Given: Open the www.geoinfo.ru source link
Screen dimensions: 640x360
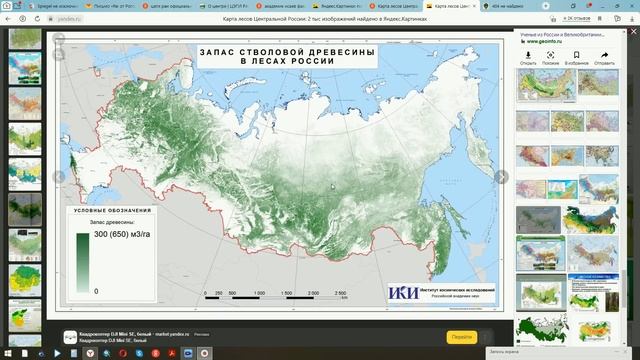Looking at the screenshot, I should [544, 42].
